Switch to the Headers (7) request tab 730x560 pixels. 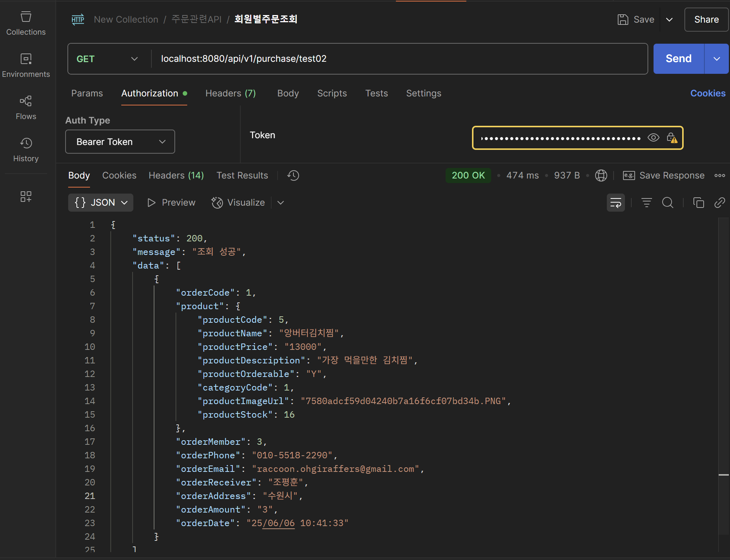231,93
